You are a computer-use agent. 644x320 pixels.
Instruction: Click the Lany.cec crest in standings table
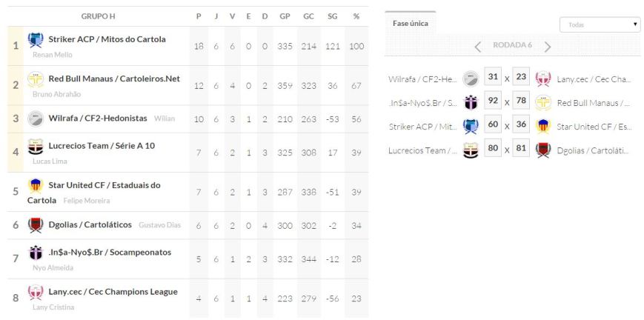click(36, 293)
